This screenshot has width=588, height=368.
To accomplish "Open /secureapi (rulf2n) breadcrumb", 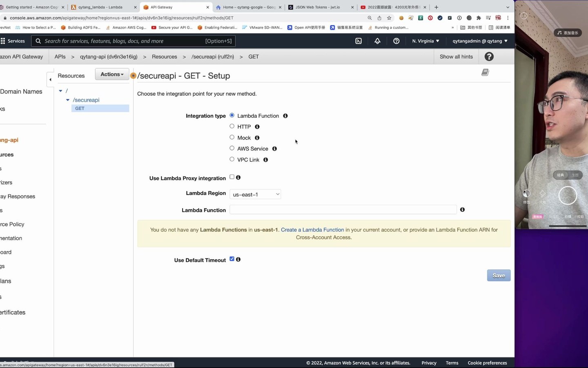I will click(x=213, y=57).
